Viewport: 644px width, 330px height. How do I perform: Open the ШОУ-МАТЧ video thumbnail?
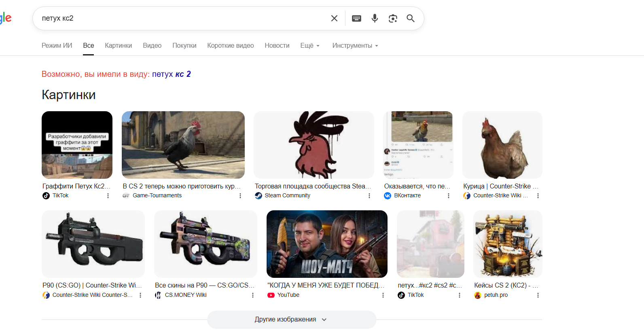(327, 244)
